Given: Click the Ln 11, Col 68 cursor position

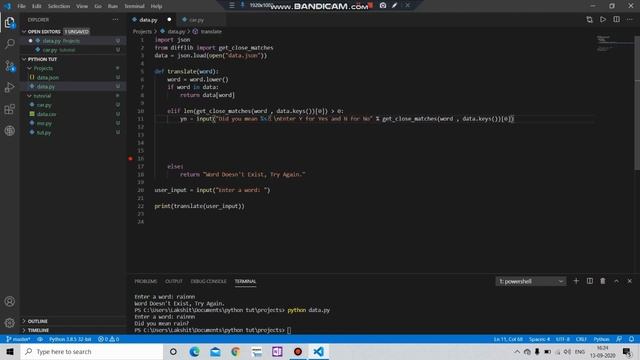Looking at the screenshot, I should tap(508, 339).
